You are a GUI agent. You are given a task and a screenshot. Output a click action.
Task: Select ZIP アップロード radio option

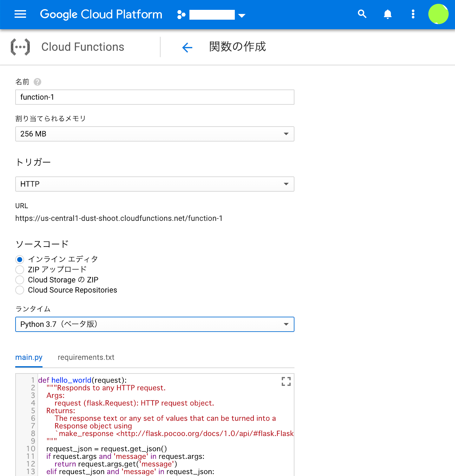click(x=20, y=270)
